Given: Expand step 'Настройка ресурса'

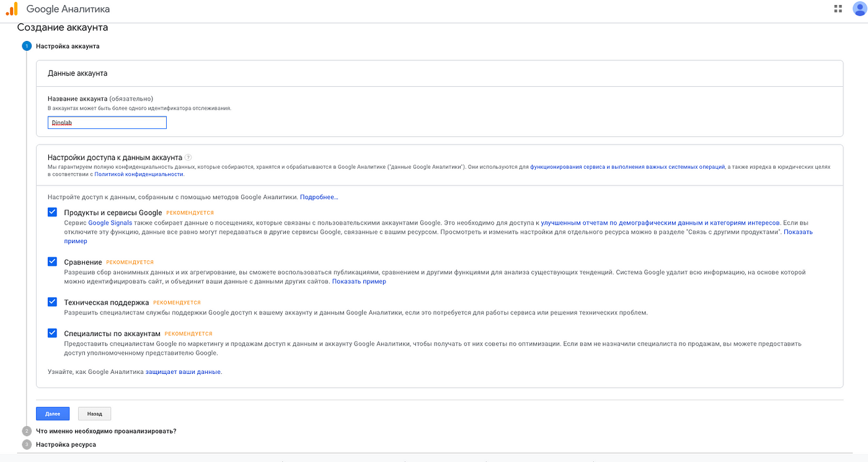Looking at the screenshot, I should pyautogui.click(x=66, y=445).
